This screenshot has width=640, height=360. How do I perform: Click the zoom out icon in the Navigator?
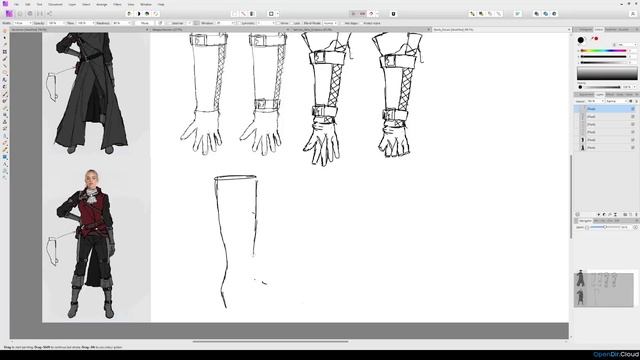click(587, 227)
